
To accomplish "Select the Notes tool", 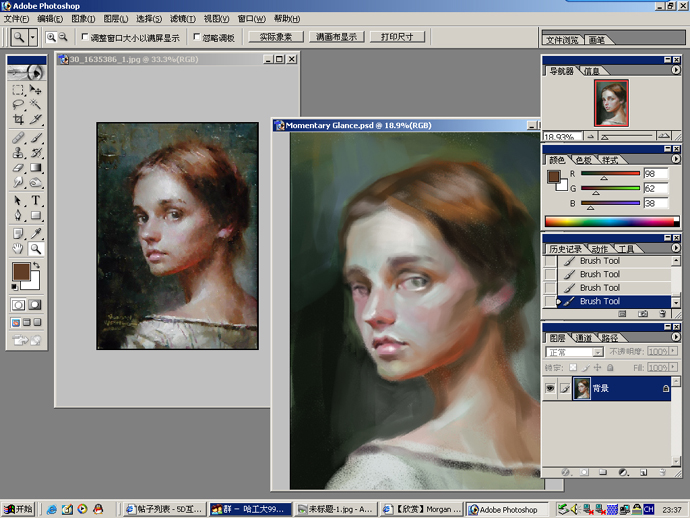I will click(x=18, y=234).
